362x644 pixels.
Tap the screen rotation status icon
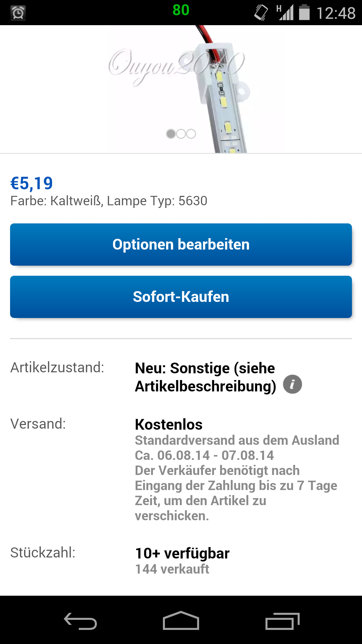(x=261, y=13)
